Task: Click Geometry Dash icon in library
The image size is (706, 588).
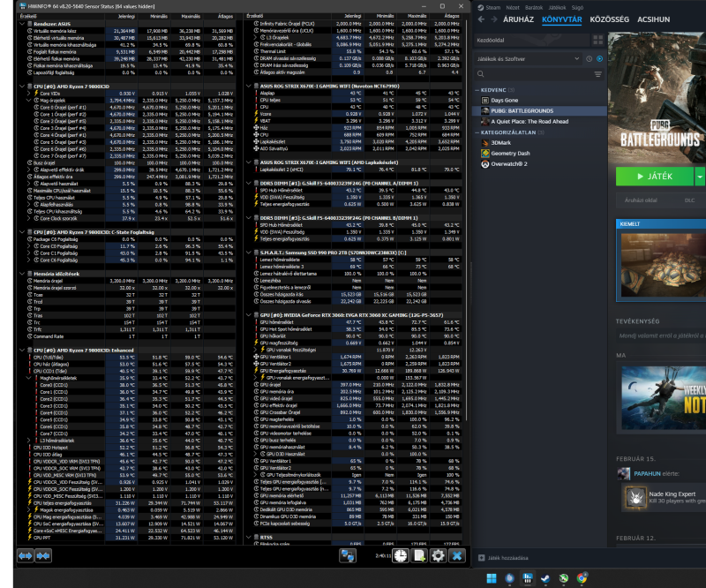Action: coord(484,154)
